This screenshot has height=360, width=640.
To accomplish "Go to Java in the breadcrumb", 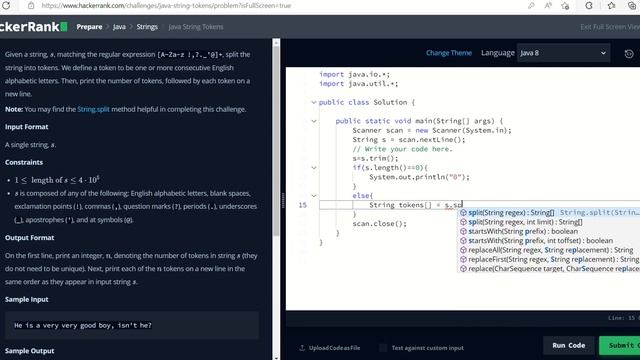I will (x=119, y=27).
